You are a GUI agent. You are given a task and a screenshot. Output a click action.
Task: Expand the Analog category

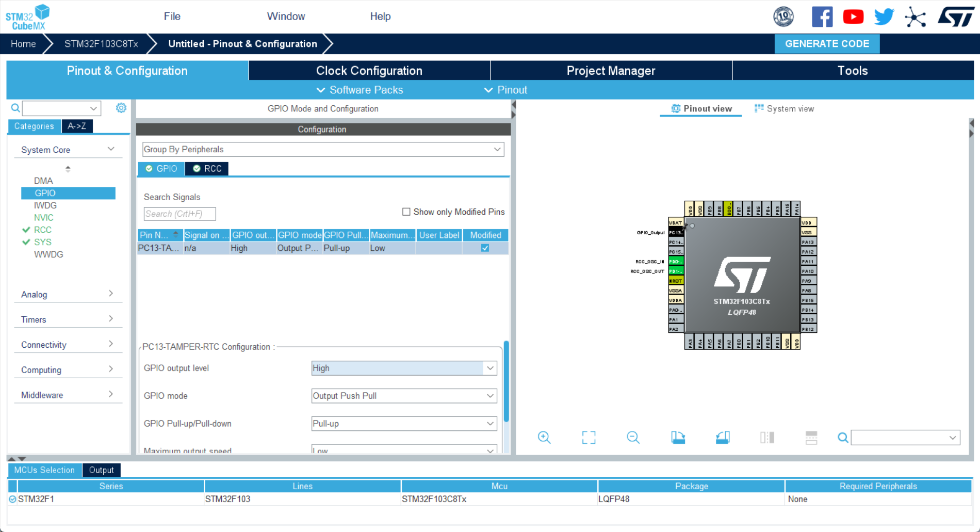click(x=68, y=294)
